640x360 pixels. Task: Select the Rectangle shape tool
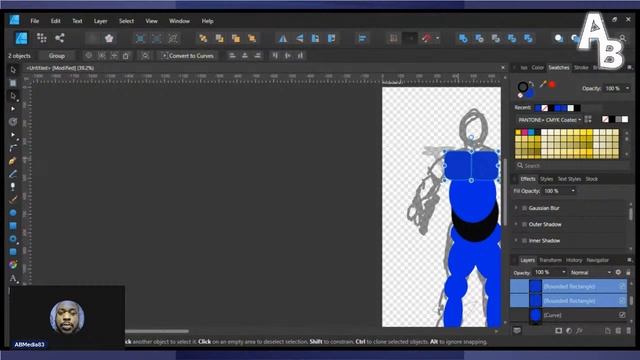point(13,226)
